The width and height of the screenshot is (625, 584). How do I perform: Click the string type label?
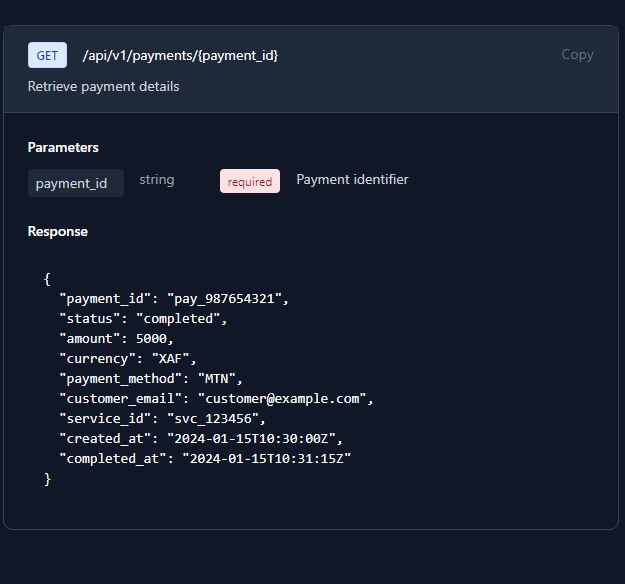pyautogui.click(x=157, y=180)
